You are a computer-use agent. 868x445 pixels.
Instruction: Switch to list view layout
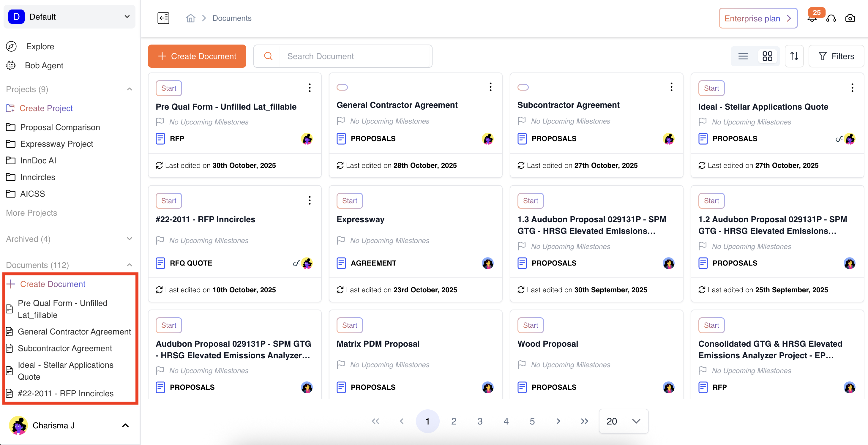[x=743, y=56]
